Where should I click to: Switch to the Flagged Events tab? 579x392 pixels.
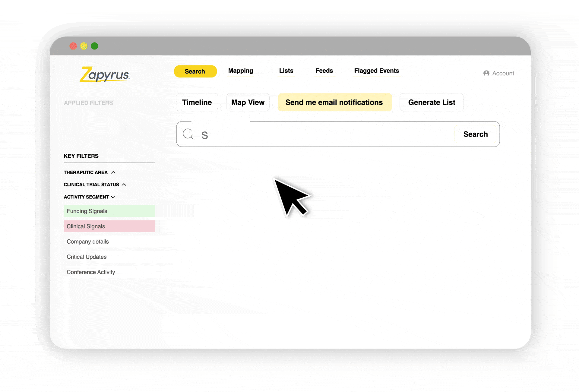(x=376, y=71)
